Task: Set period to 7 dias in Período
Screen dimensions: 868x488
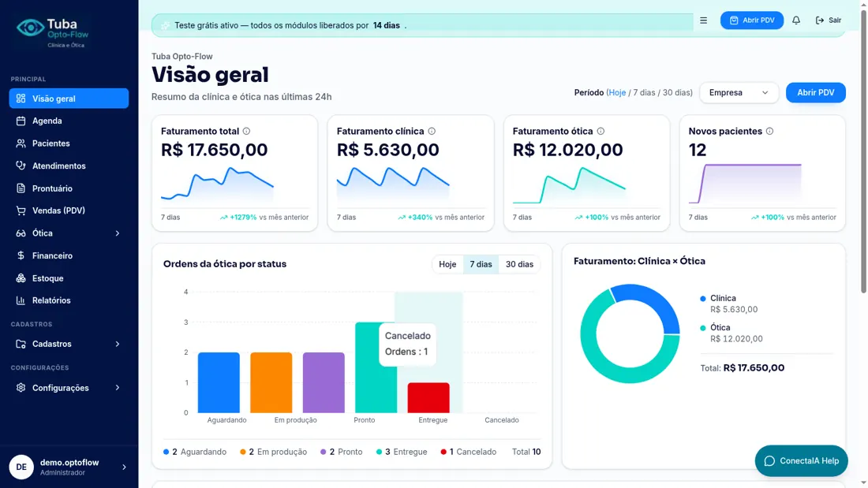Action: click(644, 92)
